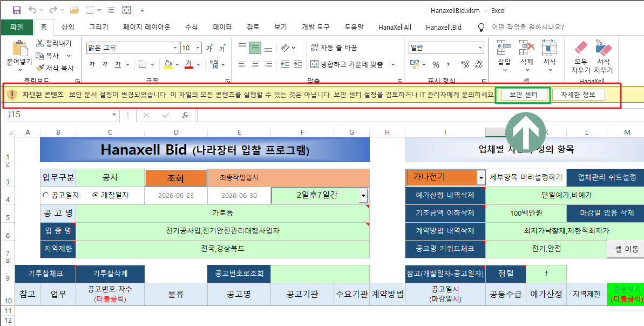The width and height of the screenshot is (644, 326).
Task: Click the 기투찰체크 button
Action: click(45, 274)
